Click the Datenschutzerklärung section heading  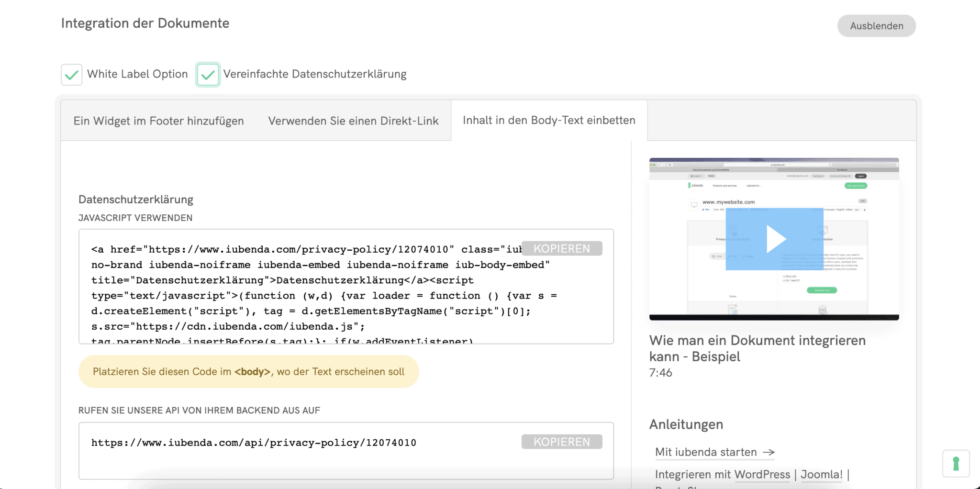(136, 200)
